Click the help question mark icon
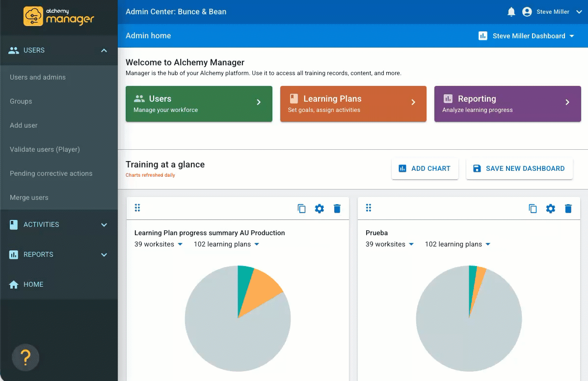This screenshot has height=381, width=588. pos(26,357)
